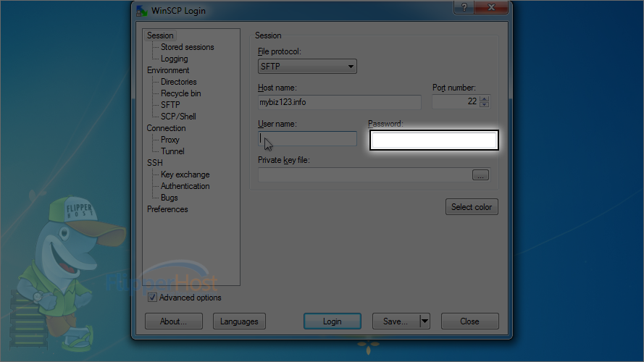Screen dimensions: 644x362
Task: Open the Recycle bin settings page
Action: point(180,93)
